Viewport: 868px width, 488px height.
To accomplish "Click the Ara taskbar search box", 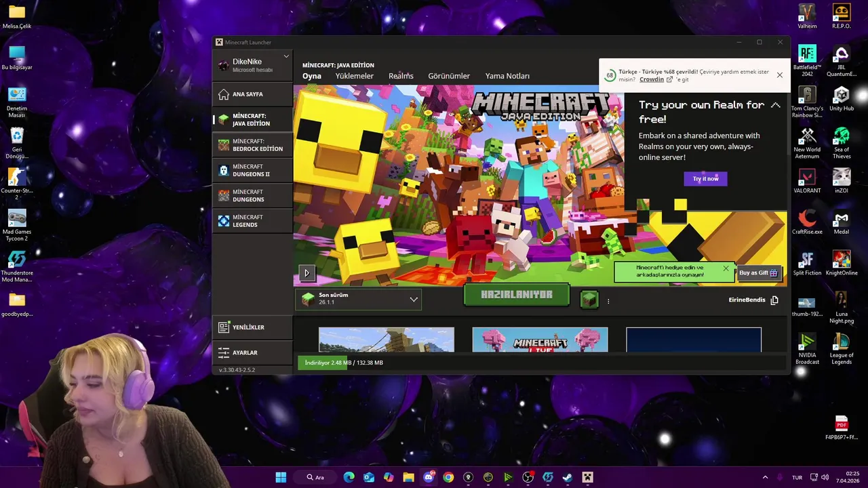I will pyautogui.click(x=315, y=477).
